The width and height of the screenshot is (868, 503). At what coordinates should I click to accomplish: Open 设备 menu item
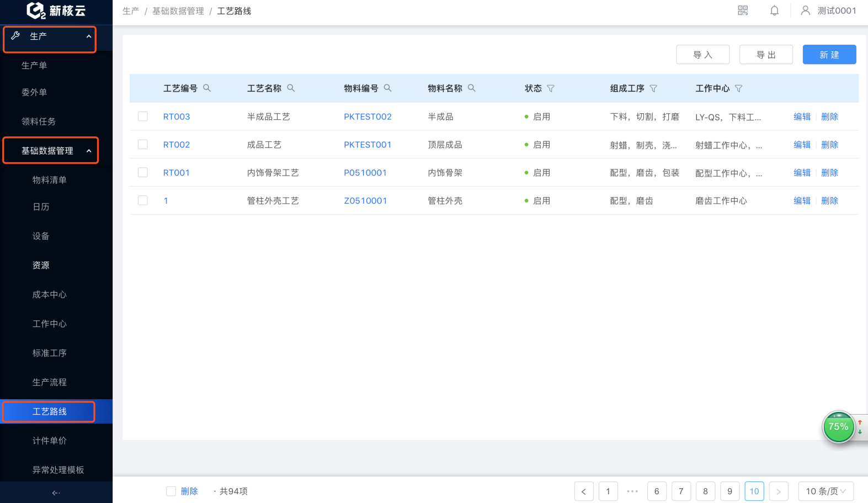(x=41, y=236)
